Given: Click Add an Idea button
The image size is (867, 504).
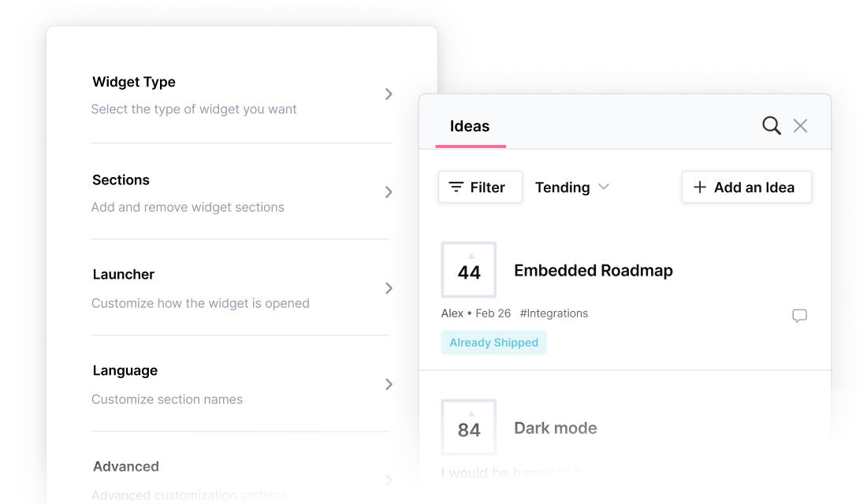Looking at the screenshot, I should pyautogui.click(x=746, y=187).
